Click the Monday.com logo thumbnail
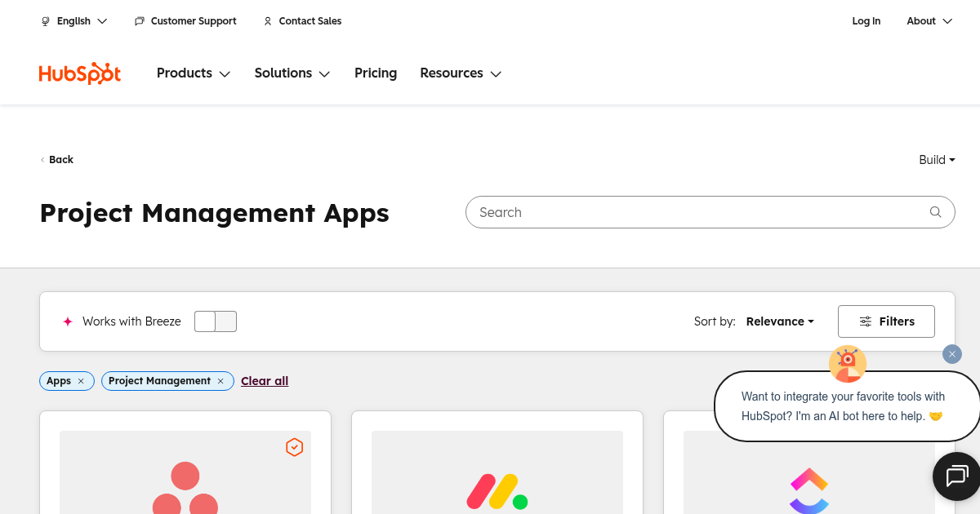This screenshot has height=514, width=980. tap(497, 491)
